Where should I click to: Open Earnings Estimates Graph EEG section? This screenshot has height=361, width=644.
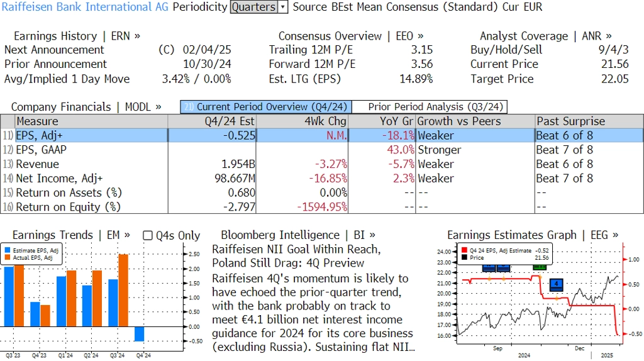pos(533,235)
